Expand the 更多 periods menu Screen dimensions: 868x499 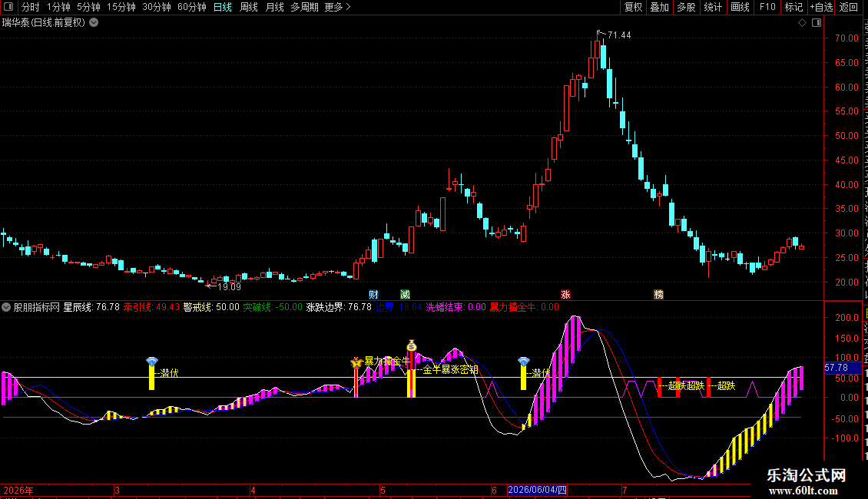337,7
